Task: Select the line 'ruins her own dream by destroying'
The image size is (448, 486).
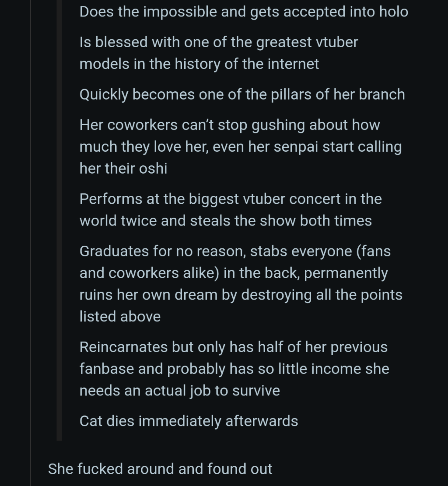Action: [241, 295]
